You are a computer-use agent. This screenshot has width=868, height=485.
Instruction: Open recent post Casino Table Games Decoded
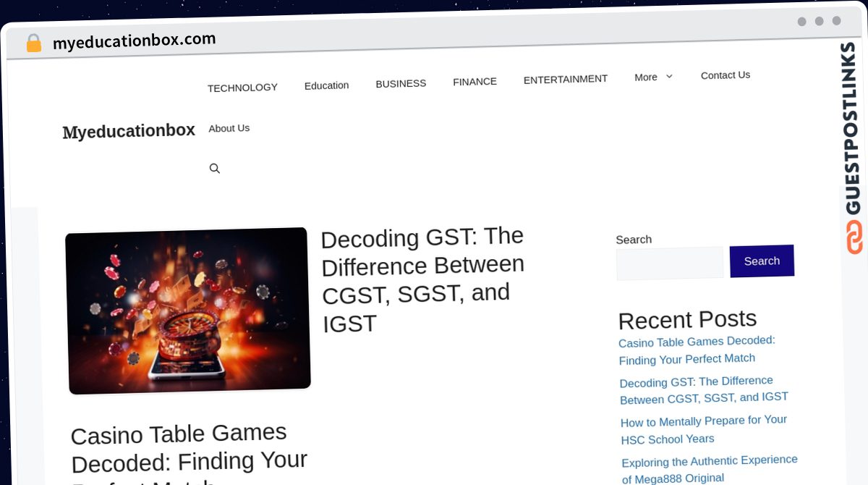[x=697, y=350]
